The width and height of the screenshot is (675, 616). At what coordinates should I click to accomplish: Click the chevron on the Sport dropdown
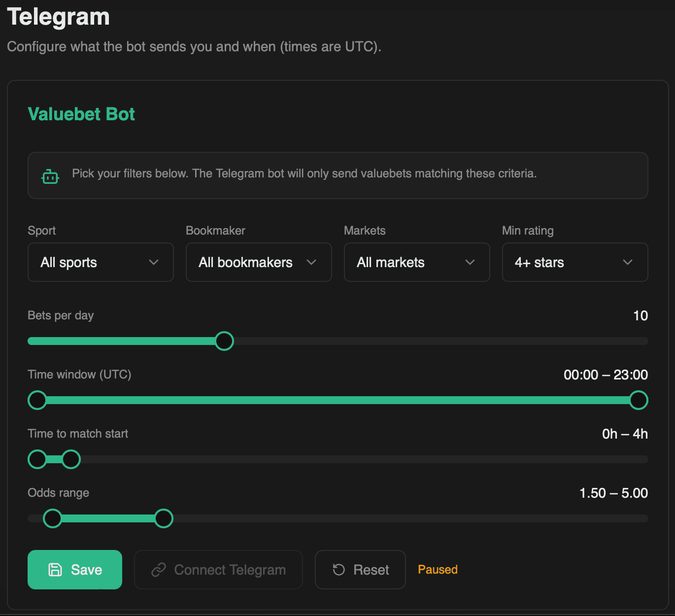pyautogui.click(x=153, y=262)
